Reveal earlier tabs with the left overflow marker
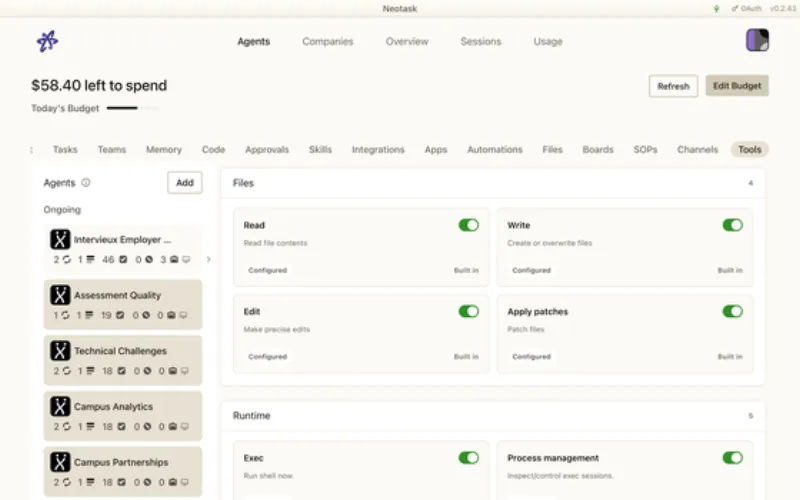800x500 pixels. click(x=32, y=149)
